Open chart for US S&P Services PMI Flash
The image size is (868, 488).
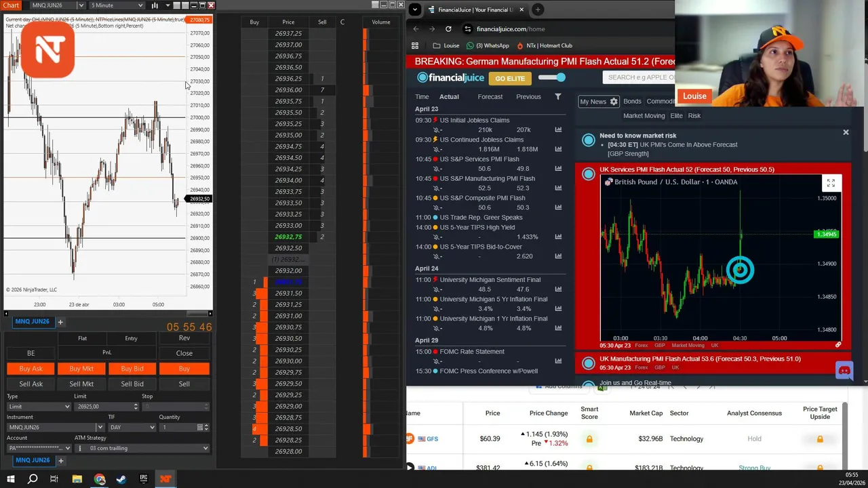point(558,169)
